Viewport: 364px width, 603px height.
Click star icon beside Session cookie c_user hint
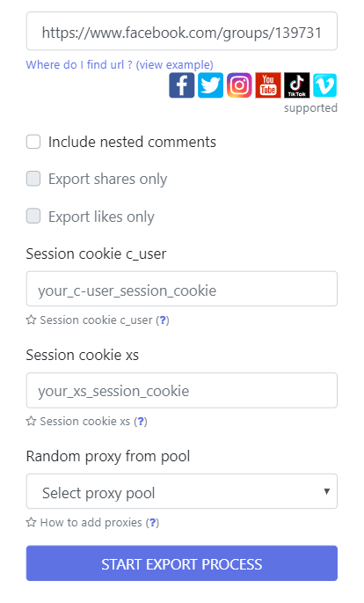point(31,320)
